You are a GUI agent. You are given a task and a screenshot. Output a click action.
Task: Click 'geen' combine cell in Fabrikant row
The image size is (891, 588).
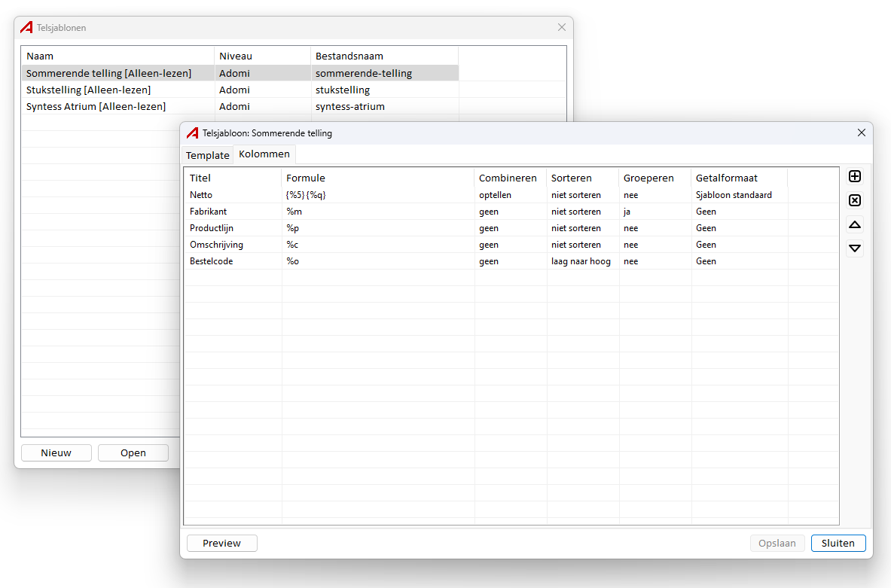point(511,212)
